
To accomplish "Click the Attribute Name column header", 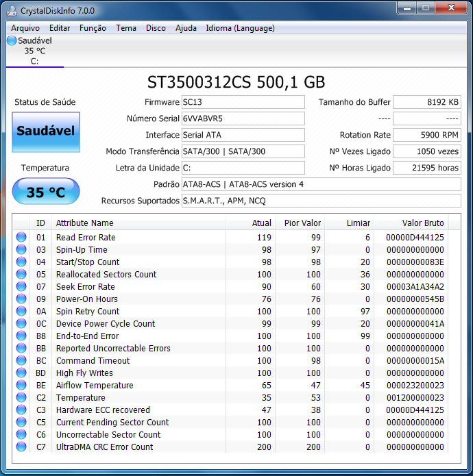I will click(138, 223).
